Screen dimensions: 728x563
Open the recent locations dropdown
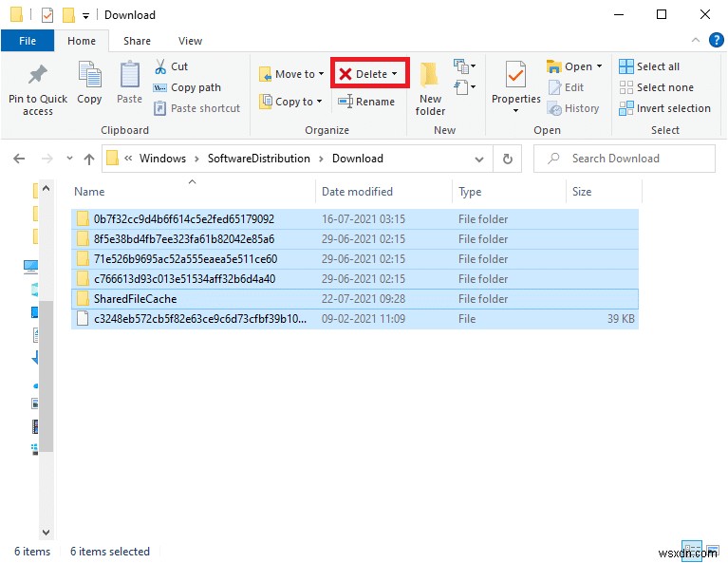[69, 159]
